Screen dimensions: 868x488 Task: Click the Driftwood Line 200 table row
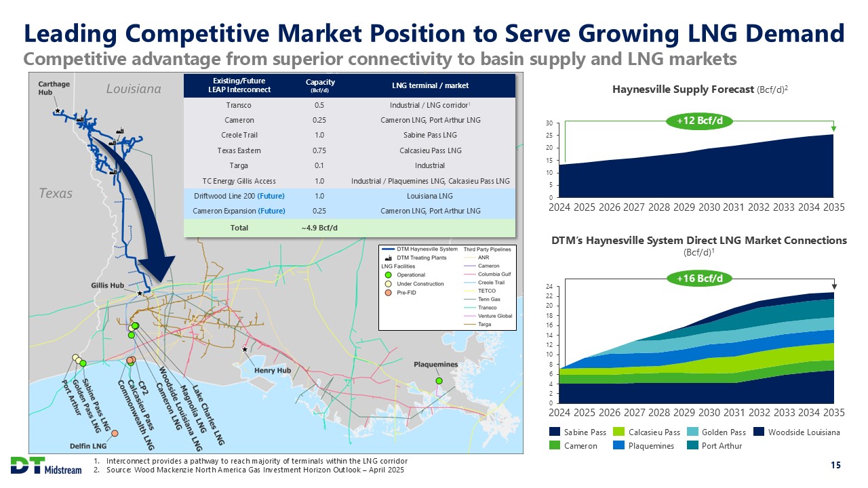click(x=350, y=196)
